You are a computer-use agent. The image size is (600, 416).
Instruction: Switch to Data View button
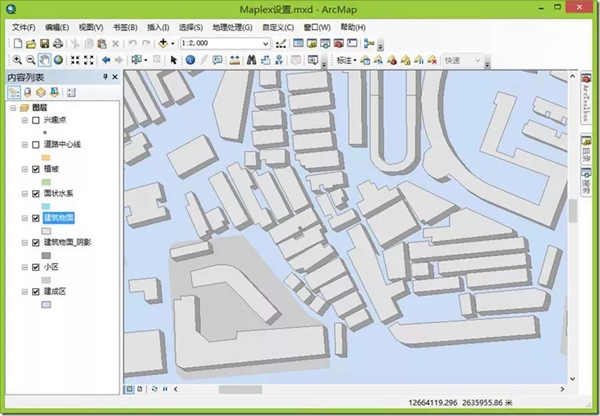pyautogui.click(x=130, y=389)
